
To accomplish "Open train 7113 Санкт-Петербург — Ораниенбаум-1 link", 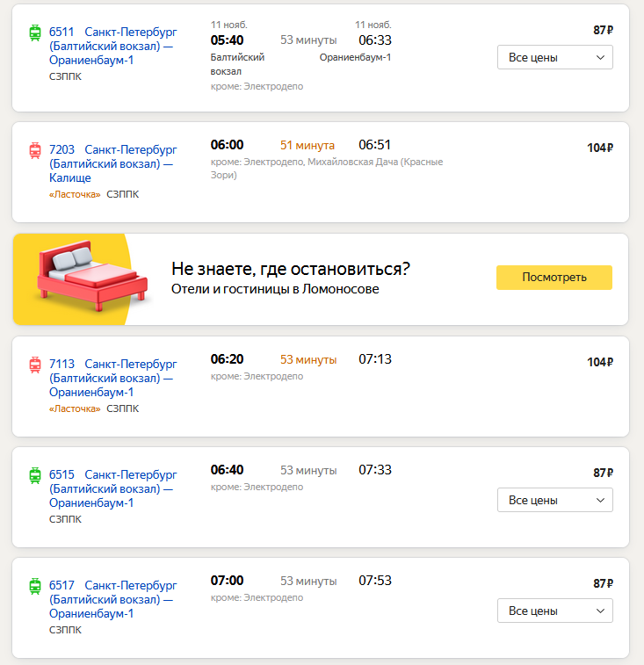I will 112,378.
